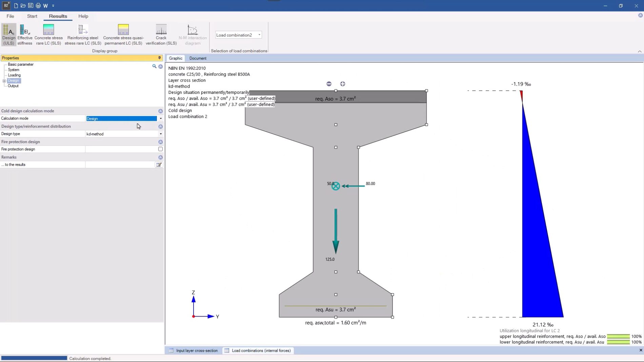Open the Start ribbon tab

point(32,16)
